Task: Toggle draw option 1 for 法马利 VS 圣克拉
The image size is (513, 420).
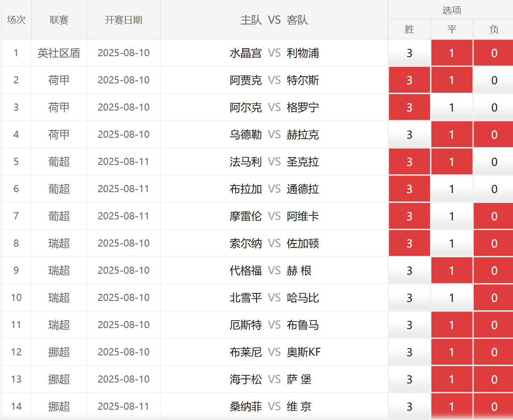Action: pyautogui.click(x=452, y=161)
